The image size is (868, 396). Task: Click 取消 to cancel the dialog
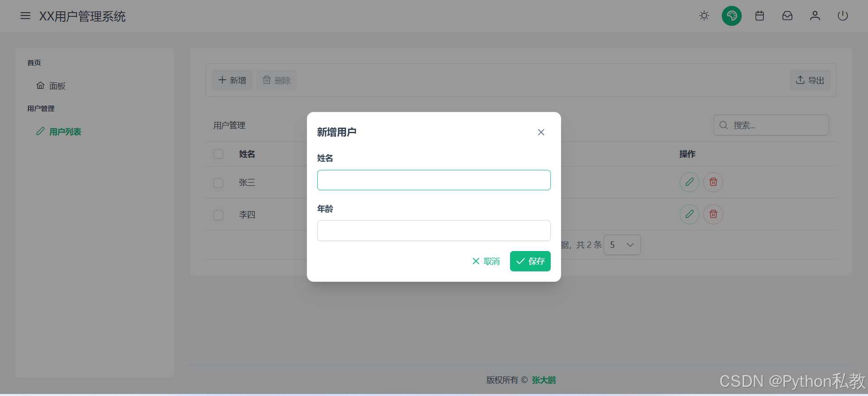(x=486, y=261)
